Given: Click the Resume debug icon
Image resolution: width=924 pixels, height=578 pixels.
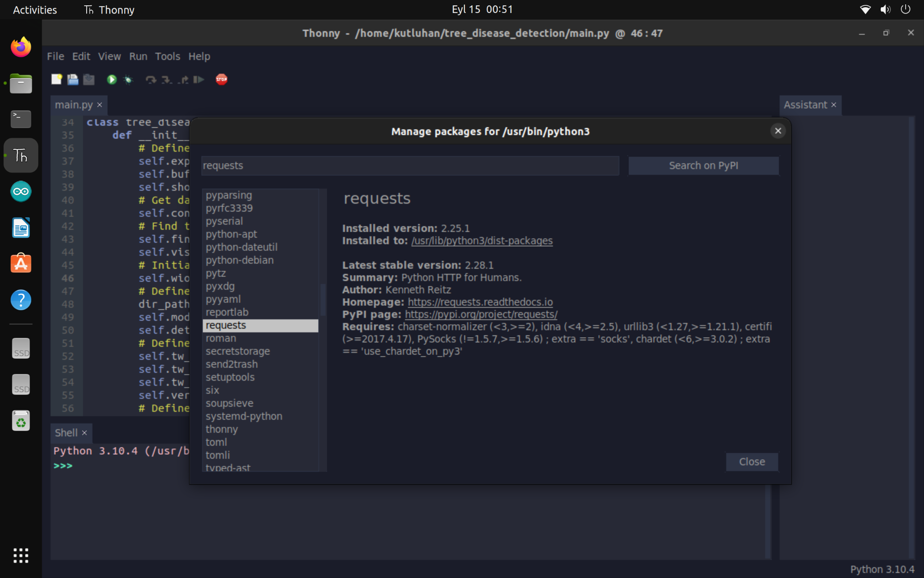Looking at the screenshot, I should (x=199, y=79).
